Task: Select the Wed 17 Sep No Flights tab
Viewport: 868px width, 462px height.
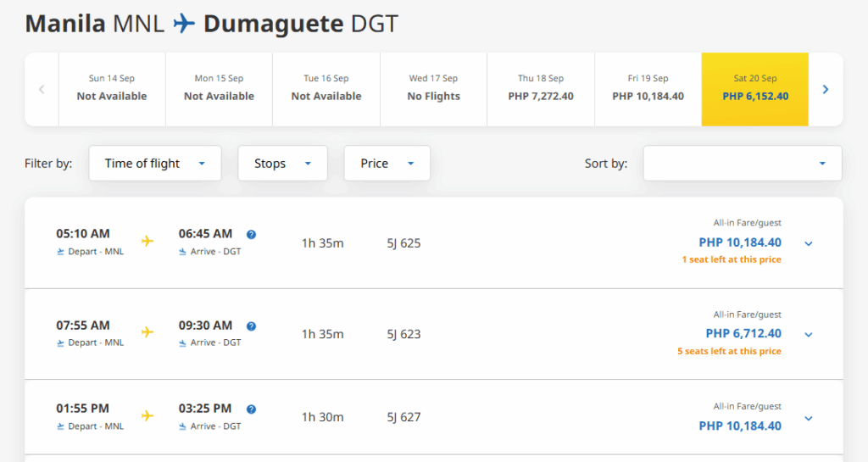Action: point(433,89)
